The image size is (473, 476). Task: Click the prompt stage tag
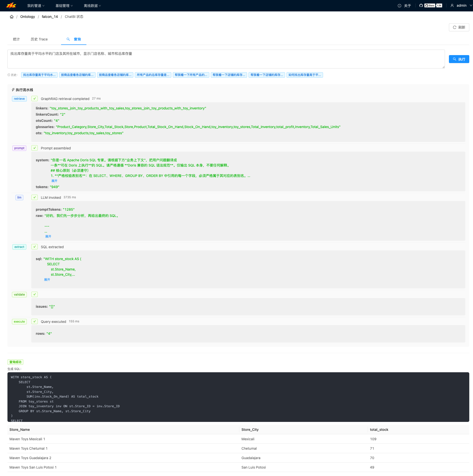pos(19,148)
